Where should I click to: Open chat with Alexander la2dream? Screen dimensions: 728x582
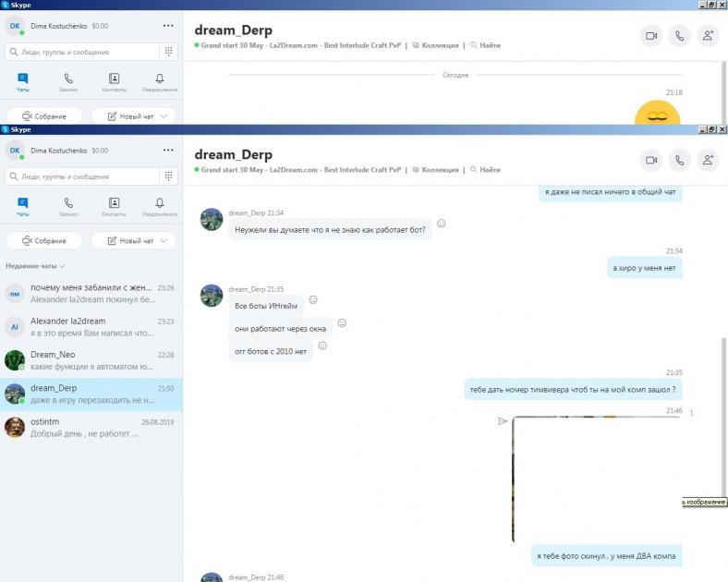click(91, 326)
